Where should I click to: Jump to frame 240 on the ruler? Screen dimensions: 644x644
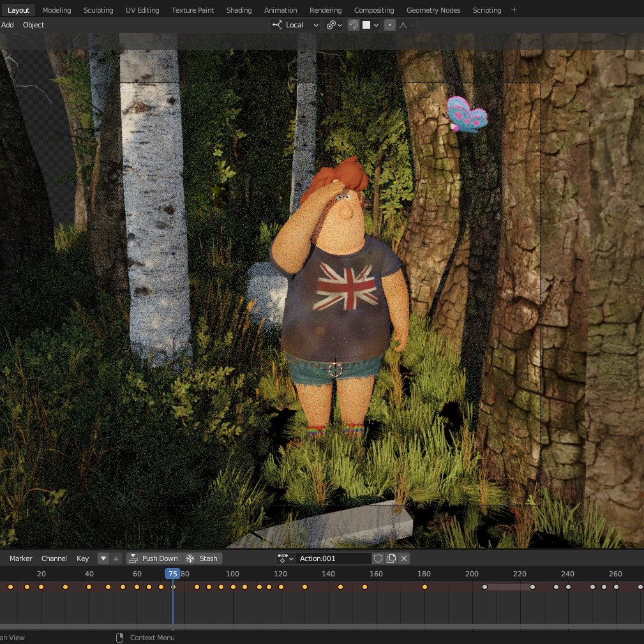coord(567,574)
